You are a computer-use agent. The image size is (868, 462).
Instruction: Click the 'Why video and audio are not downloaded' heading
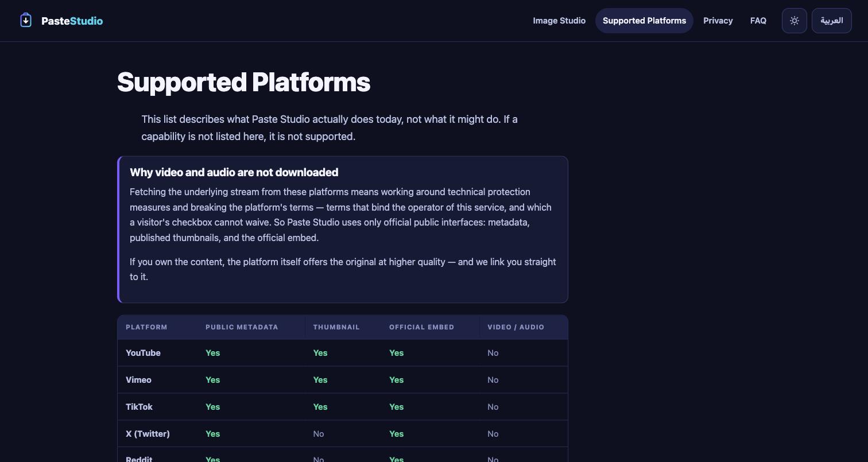click(x=234, y=172)
